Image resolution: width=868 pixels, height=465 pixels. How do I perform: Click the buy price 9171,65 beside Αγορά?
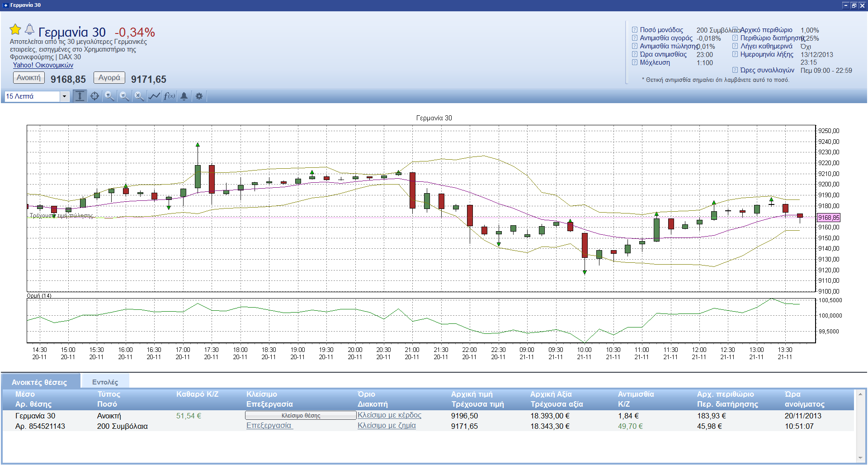[149, 79]
